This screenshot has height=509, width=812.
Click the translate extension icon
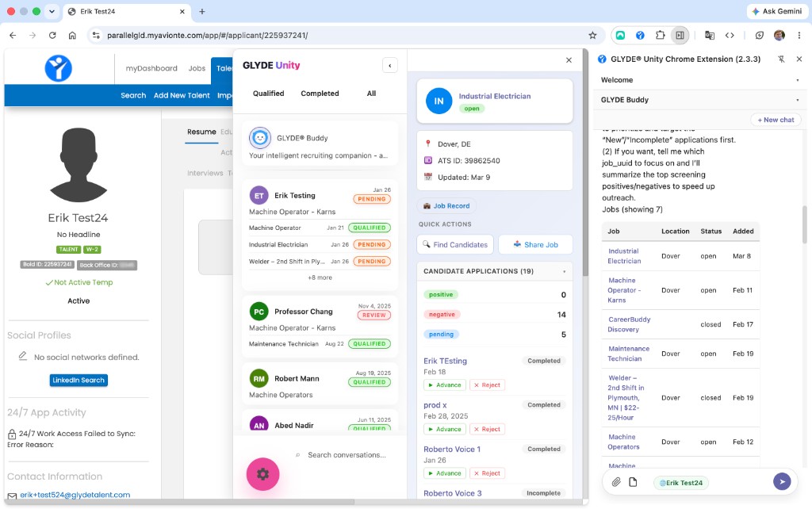click(x=710, y=35)
